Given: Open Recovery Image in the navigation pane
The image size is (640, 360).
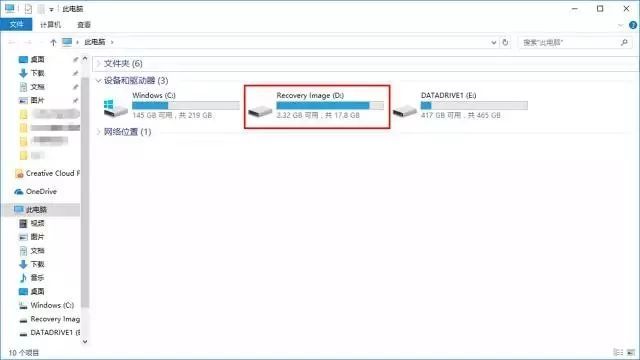Looking at the screenshot, I should (x=55, y=319).
